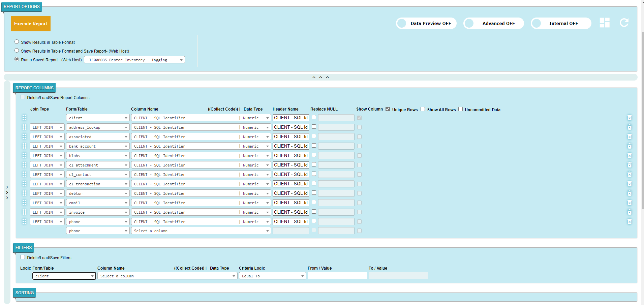The width and height of the screenshot is (644, 305).
Task: Click drag handle of invoice row
Action: click(24, 212)
